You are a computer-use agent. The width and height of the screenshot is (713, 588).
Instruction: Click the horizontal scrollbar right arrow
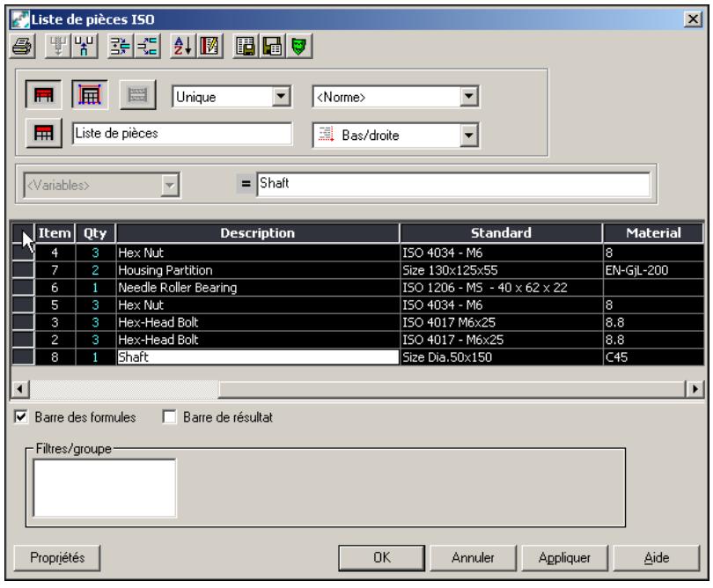click(695, 389)
